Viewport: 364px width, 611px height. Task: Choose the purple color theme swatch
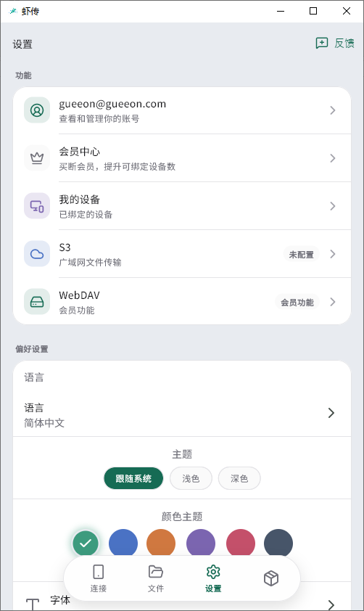[x=201, y=544]
